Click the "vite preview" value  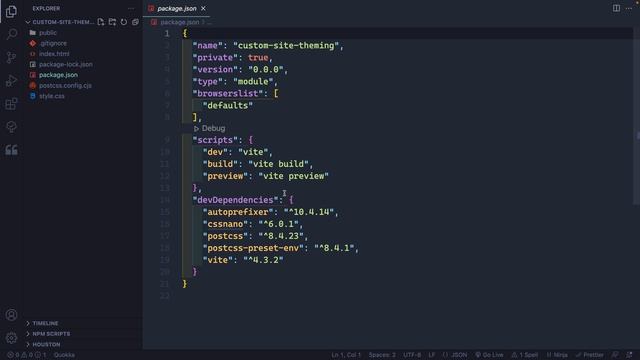[x=293, y=176]
